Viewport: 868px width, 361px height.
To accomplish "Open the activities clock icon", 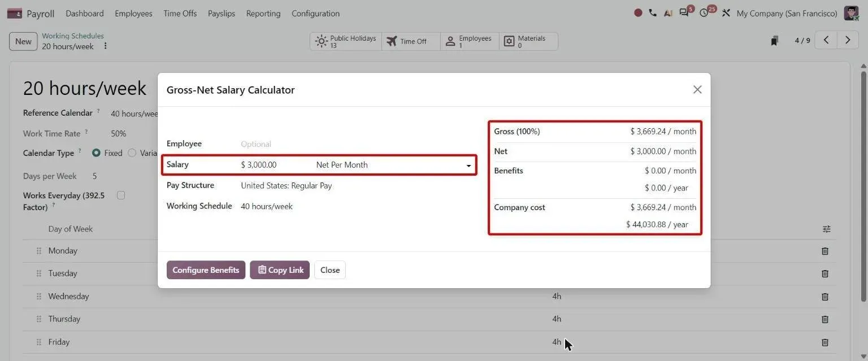I will 704,13.
